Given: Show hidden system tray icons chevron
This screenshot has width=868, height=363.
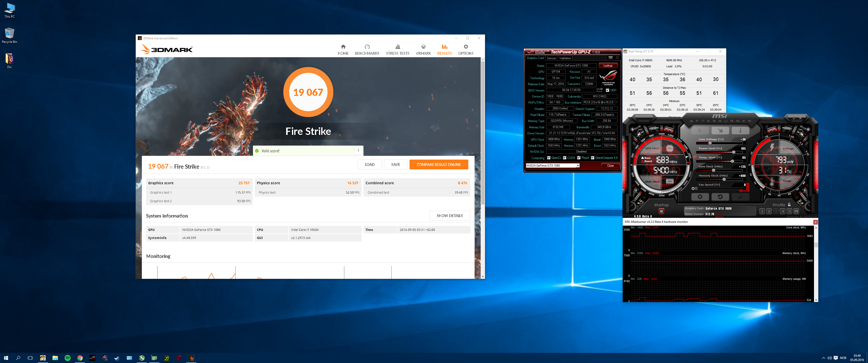Looking at the screenshot, I should tap(824, 358).
